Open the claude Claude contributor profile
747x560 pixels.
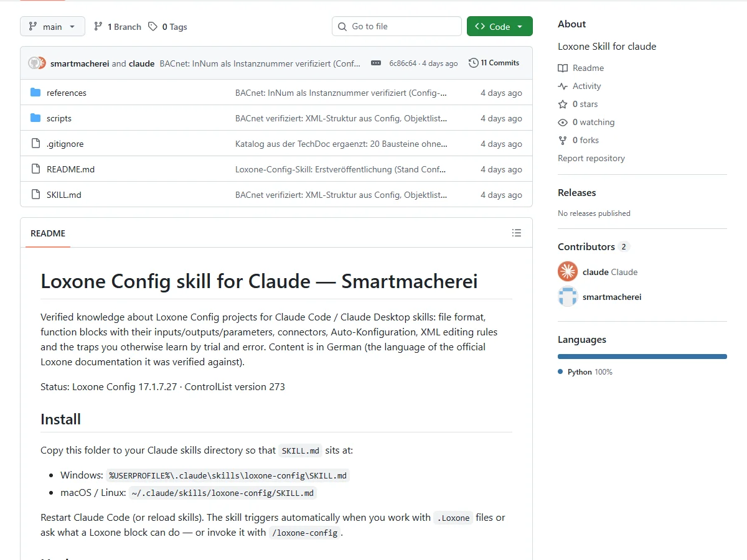click(610, 272)
